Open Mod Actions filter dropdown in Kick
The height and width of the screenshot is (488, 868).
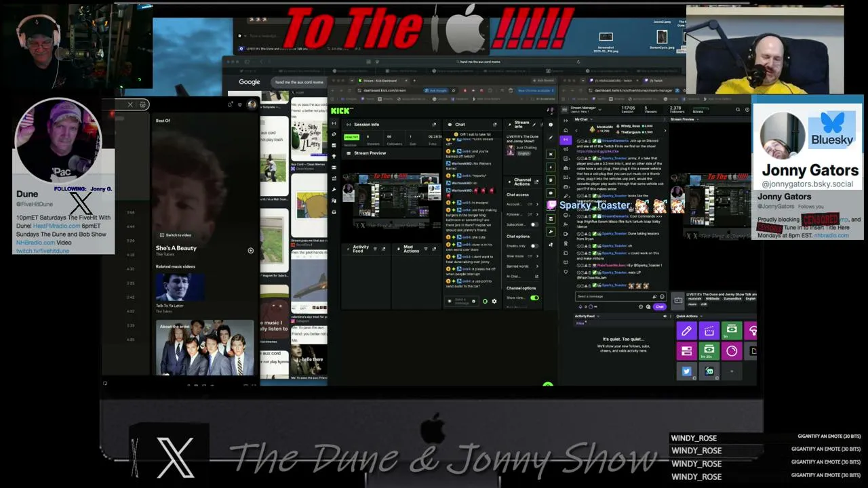click(426, 249)
